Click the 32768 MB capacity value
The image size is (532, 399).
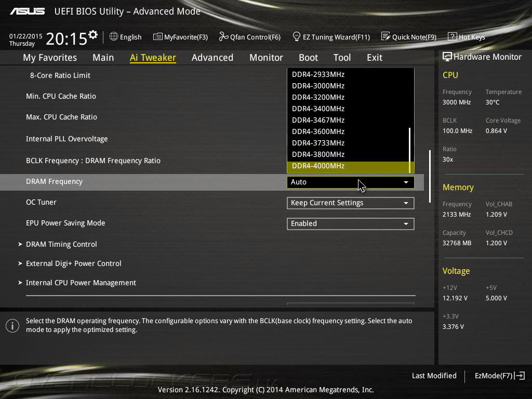pyautogui.click(x=457, y=243)
